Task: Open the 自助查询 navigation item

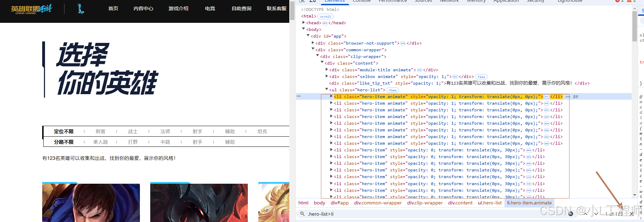Action: tap(241, 8)
